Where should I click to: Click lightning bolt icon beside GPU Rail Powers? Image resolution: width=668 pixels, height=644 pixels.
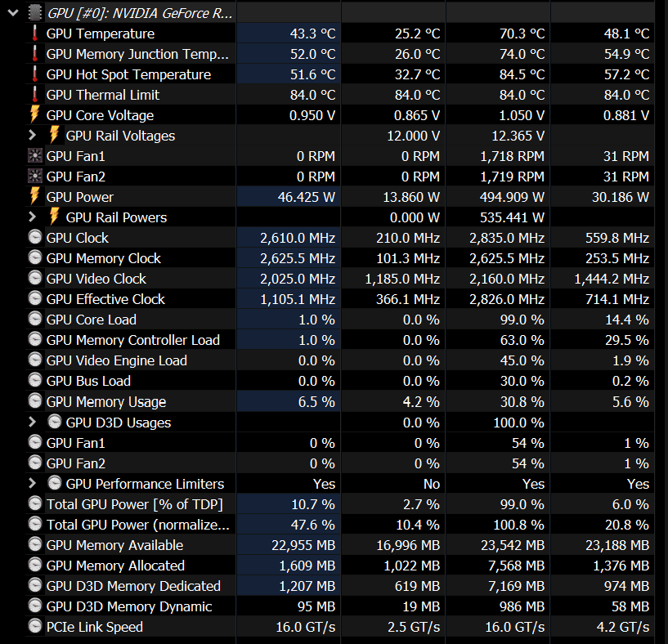(54, 217)
